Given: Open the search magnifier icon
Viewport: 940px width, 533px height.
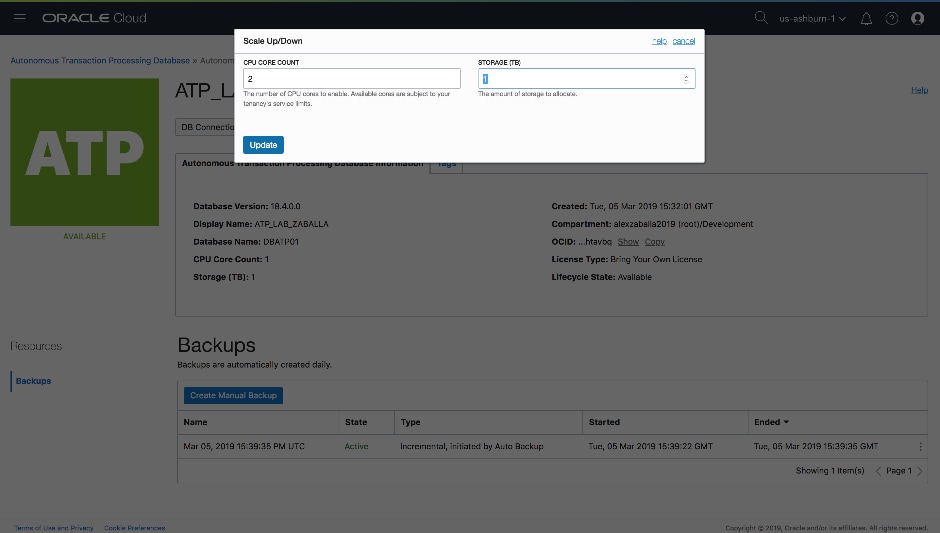Looking at the screenshot, I should [761, 17].
